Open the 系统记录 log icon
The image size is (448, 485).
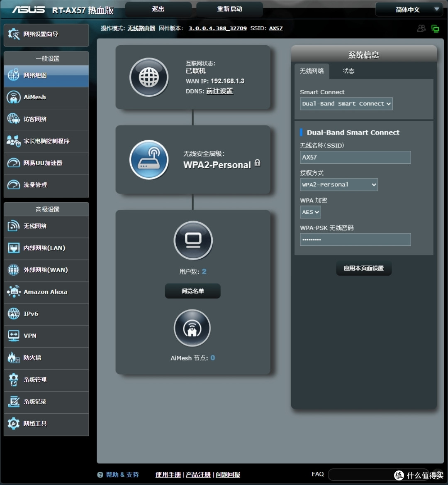point(13,402)
